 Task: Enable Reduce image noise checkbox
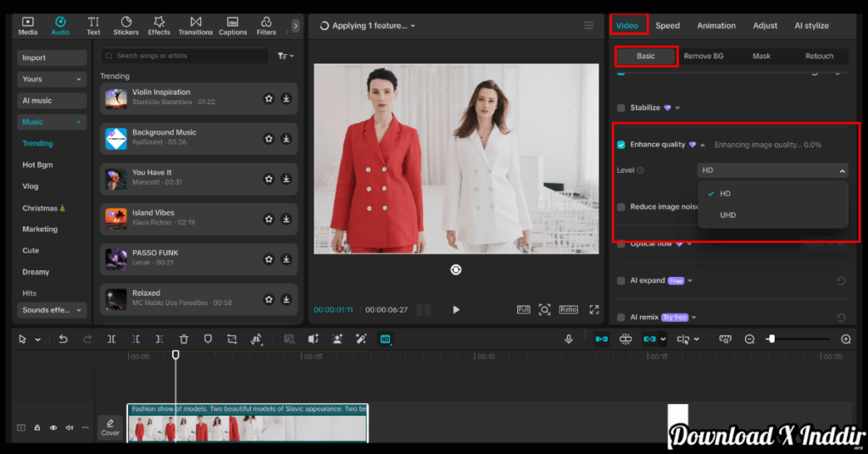pyautogui.click(x=621, y=207)
